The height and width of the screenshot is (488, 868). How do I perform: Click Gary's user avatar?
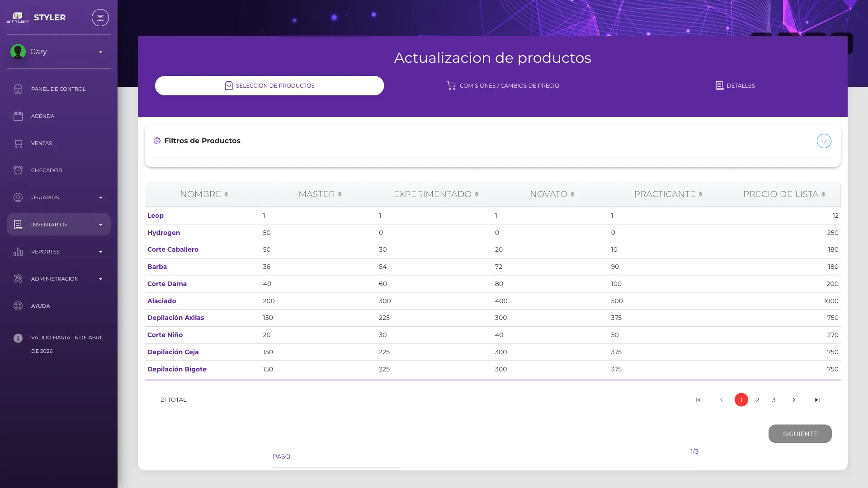18,52
